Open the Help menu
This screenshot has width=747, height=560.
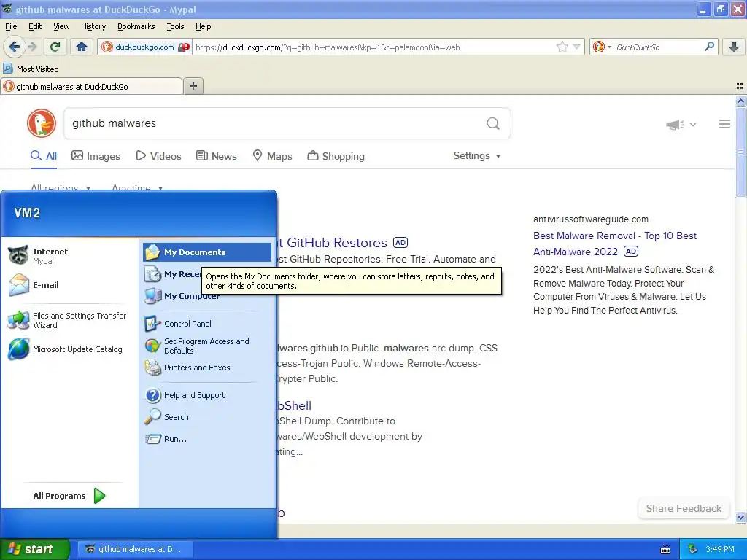(203, 26)
